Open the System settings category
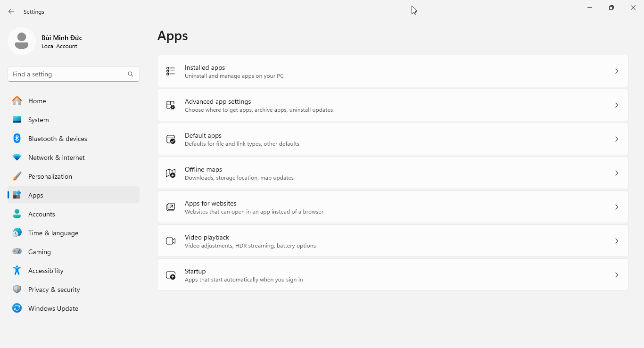The image size is (644, 348). (38, 120)
